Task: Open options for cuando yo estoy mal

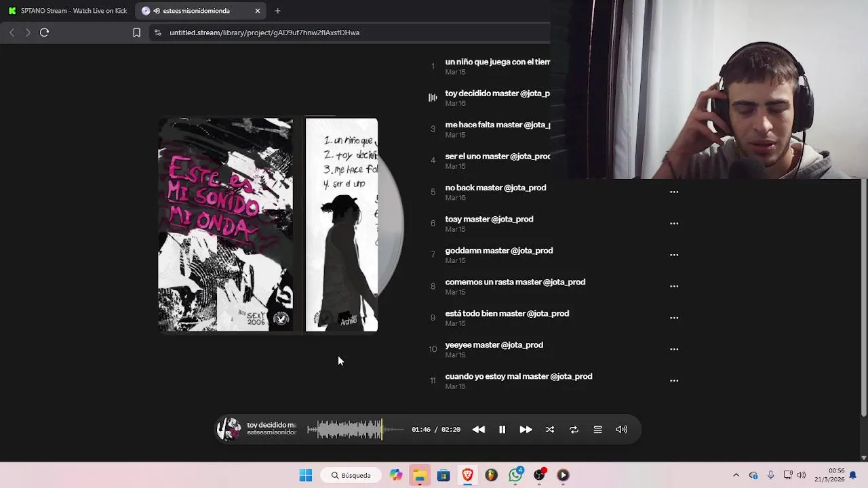Action: click(674, 380)
